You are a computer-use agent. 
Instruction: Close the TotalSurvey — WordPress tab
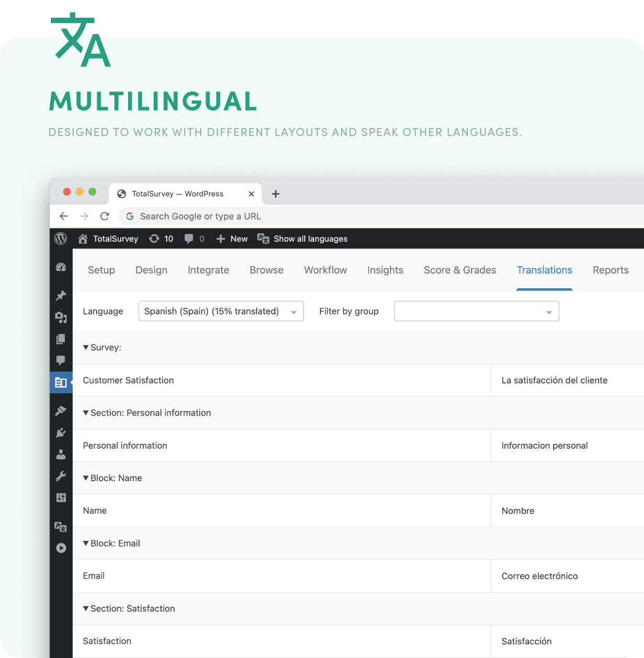(x=251, y=194)
